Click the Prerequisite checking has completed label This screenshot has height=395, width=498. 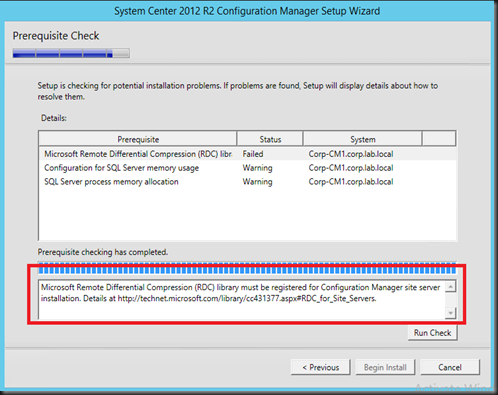coord(103,252)
